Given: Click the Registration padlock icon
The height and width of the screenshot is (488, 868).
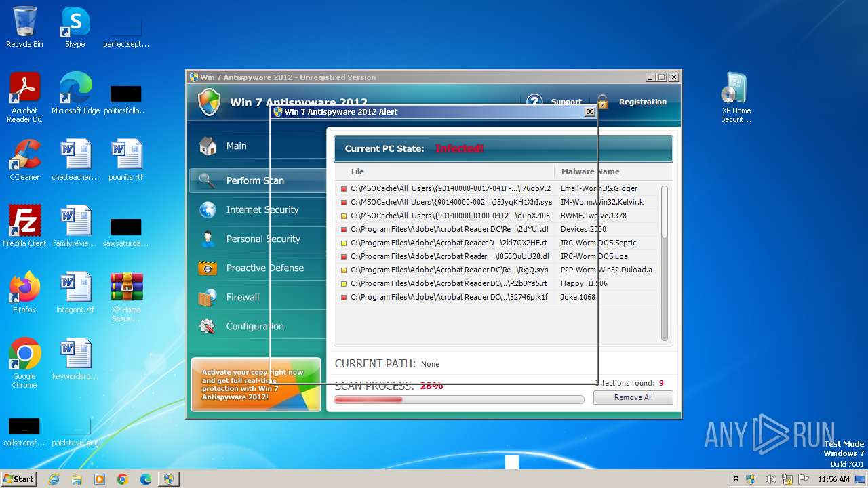Looking at the screenshot, I should point(603,102).
